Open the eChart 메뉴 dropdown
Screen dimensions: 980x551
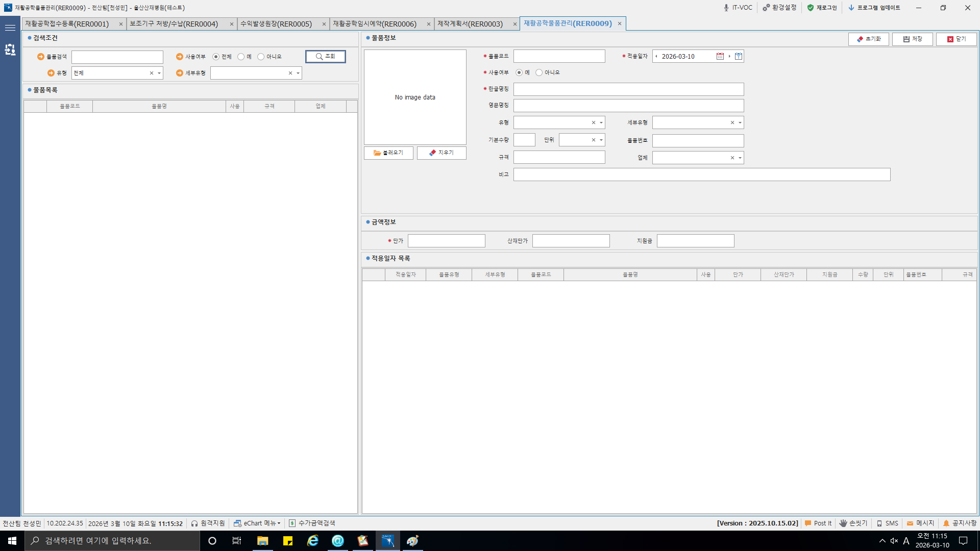(x=258, y=523)
